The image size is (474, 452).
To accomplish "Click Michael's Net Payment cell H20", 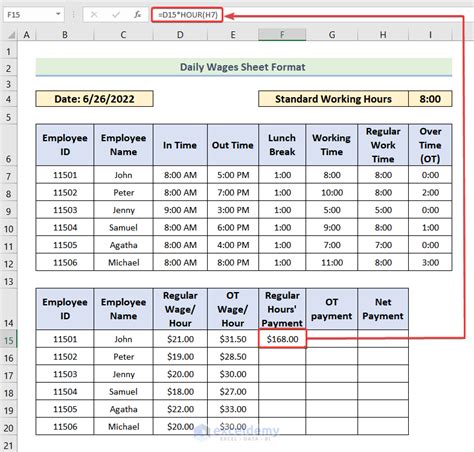I will (383, 426).
